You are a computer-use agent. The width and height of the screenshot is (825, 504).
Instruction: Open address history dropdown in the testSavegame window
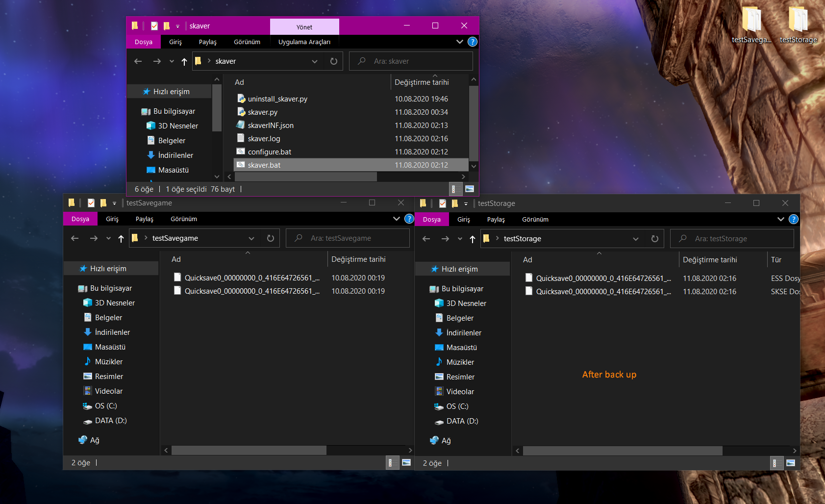coord(251,238)
